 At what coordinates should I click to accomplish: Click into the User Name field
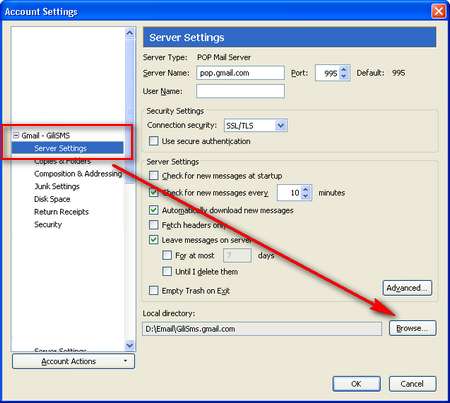(x=240, y=91)
